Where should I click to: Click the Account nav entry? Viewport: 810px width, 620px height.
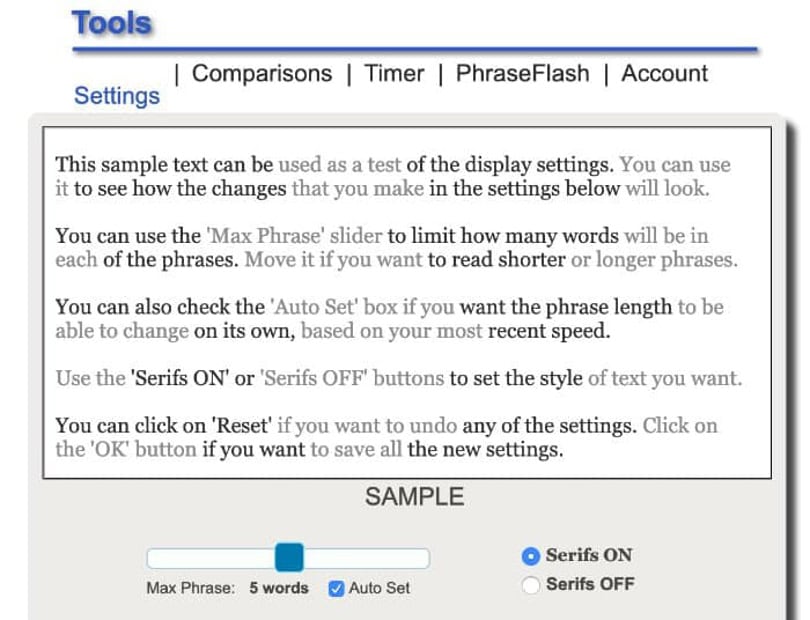[x=663, y=73]
